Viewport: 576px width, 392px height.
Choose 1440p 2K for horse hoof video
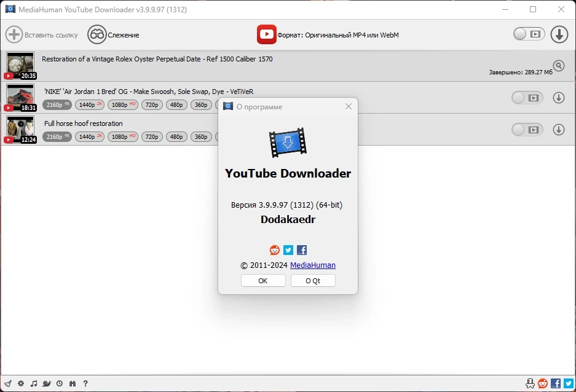coord(90,137)
